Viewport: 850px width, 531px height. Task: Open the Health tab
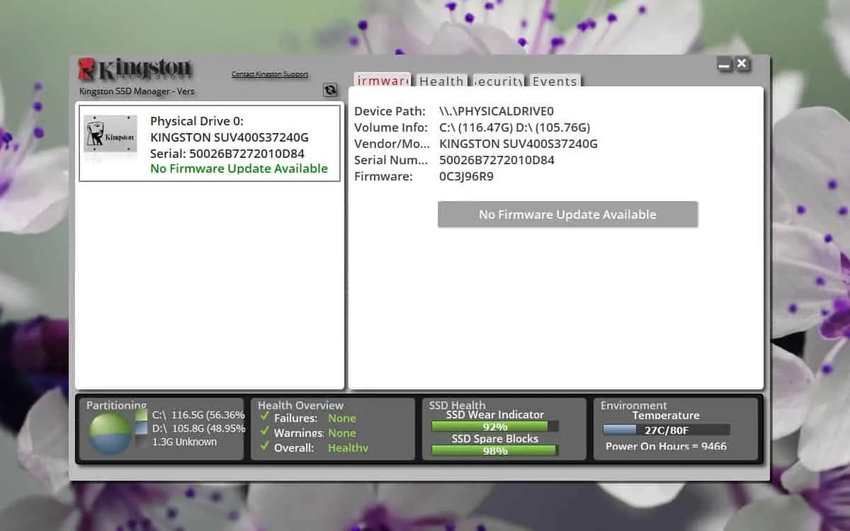(x=441, y=81)
